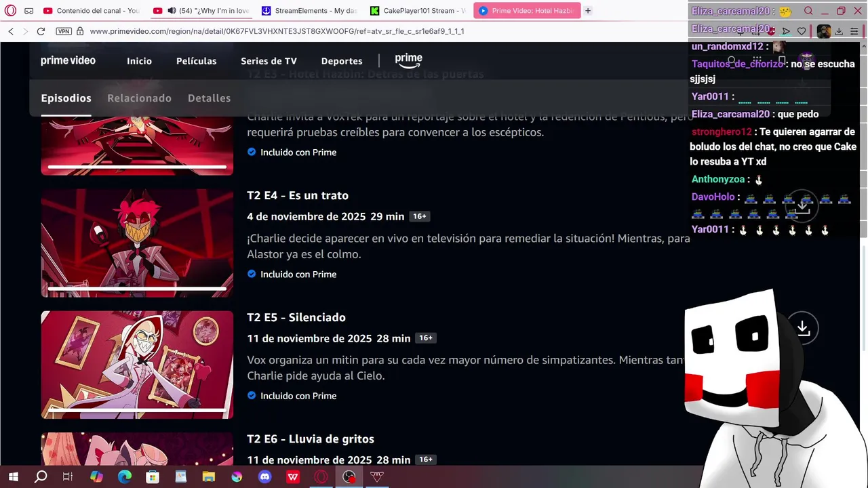Click the site lock security icon
Viewport: 868px width, 488px height.
coord(80,31)
